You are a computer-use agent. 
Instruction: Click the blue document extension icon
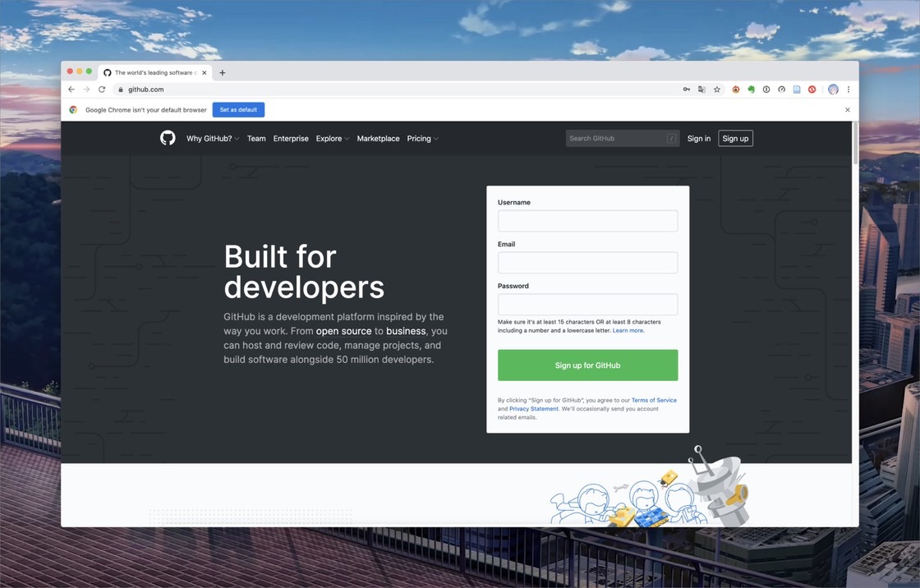tap(797, 90)
